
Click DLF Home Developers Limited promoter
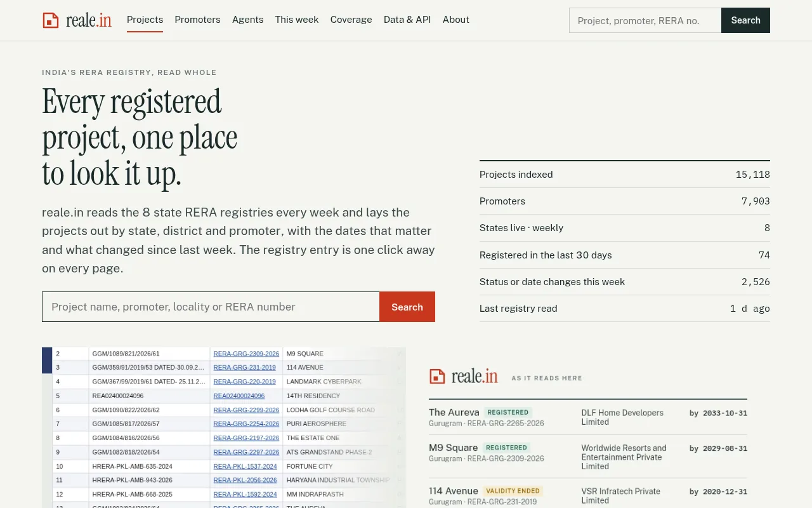(622, 417)
